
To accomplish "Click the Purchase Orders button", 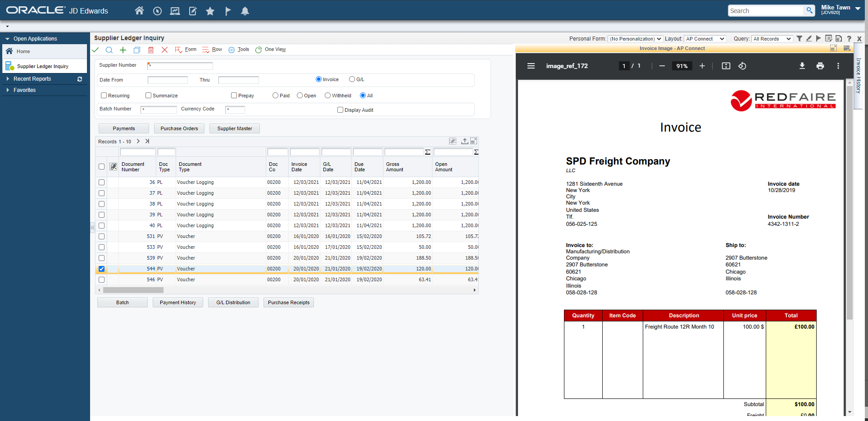I will click(x=179, y=128).
